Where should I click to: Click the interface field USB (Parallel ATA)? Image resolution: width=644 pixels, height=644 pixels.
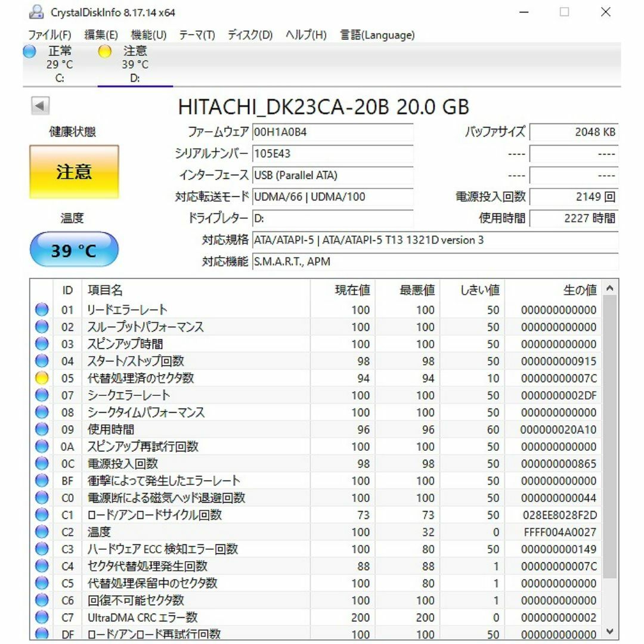[x=333, y=175]
